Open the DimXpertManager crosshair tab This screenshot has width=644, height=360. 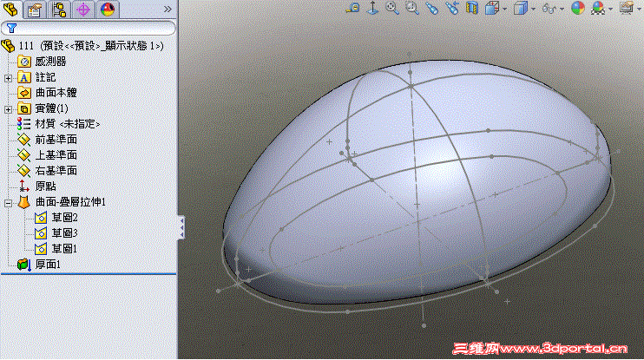coord(83,9)
